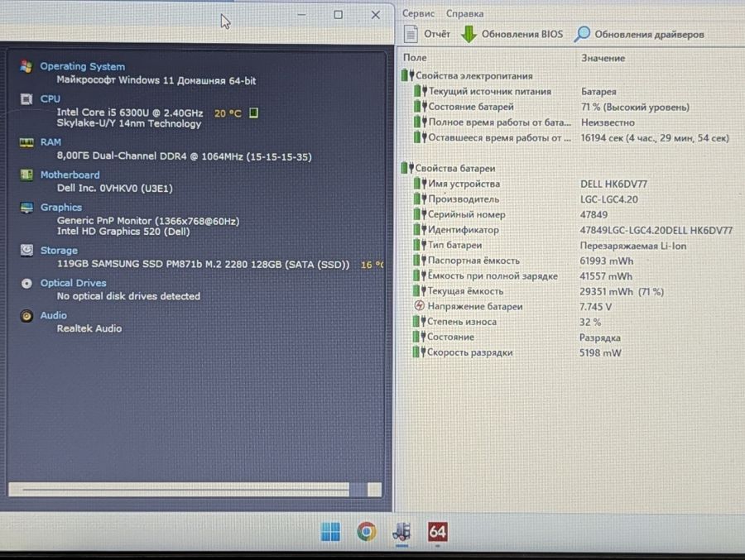Click the red voltage icon beside Напряжение батареи
This screenshot has height=560, width=745.
[x=419, y=306]
